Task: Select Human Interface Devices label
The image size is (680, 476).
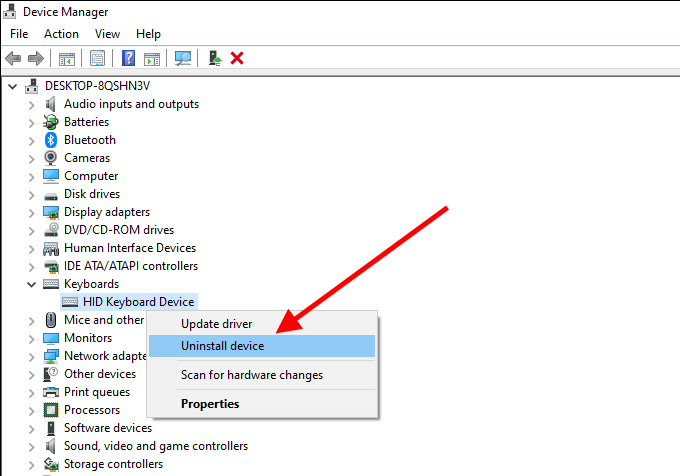Action: point(130,248)
